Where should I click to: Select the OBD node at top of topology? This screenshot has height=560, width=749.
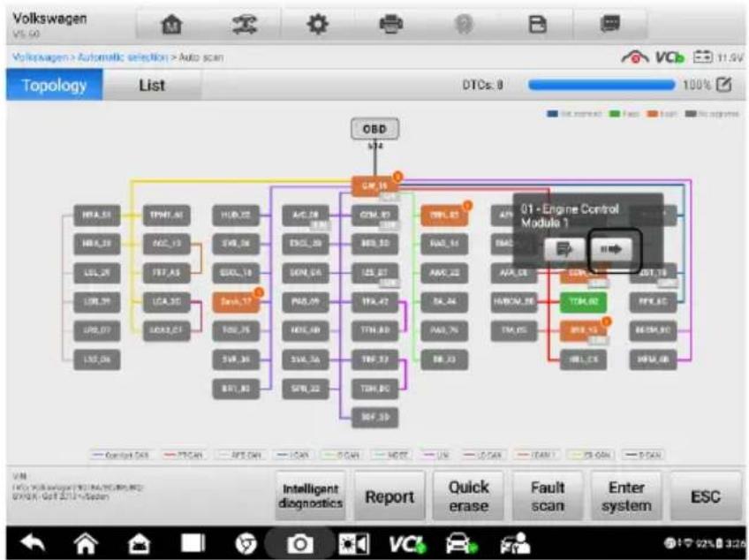374,129
